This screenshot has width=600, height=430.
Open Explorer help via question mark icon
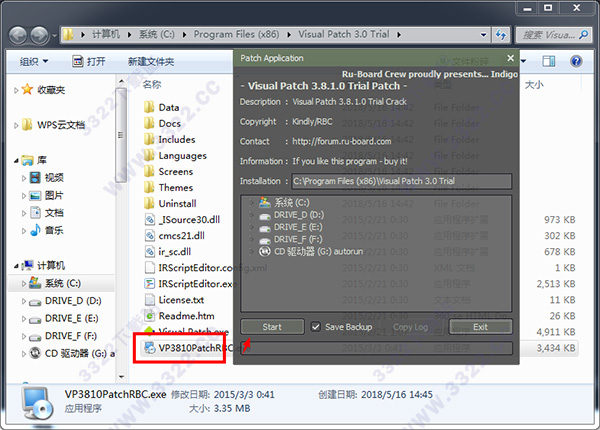[x=576, y=61]
